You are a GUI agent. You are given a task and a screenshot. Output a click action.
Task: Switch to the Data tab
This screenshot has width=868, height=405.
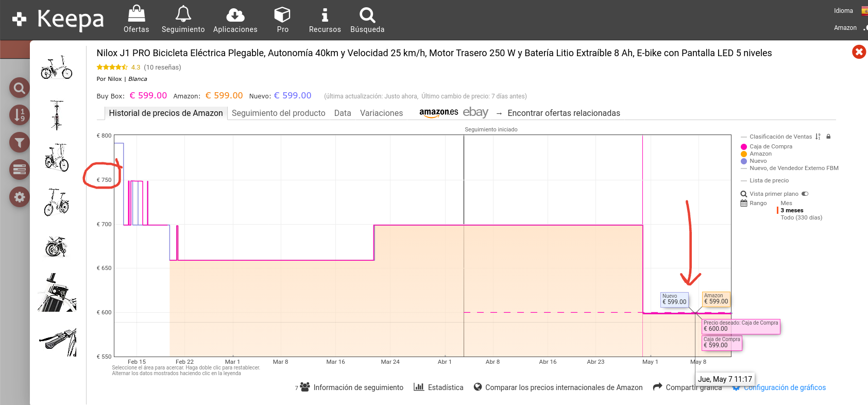[343, 113]
